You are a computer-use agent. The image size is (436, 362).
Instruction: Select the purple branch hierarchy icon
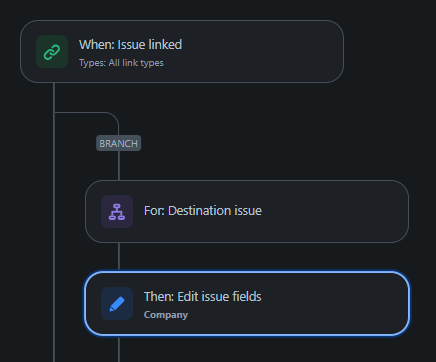(x=117, y=212)
